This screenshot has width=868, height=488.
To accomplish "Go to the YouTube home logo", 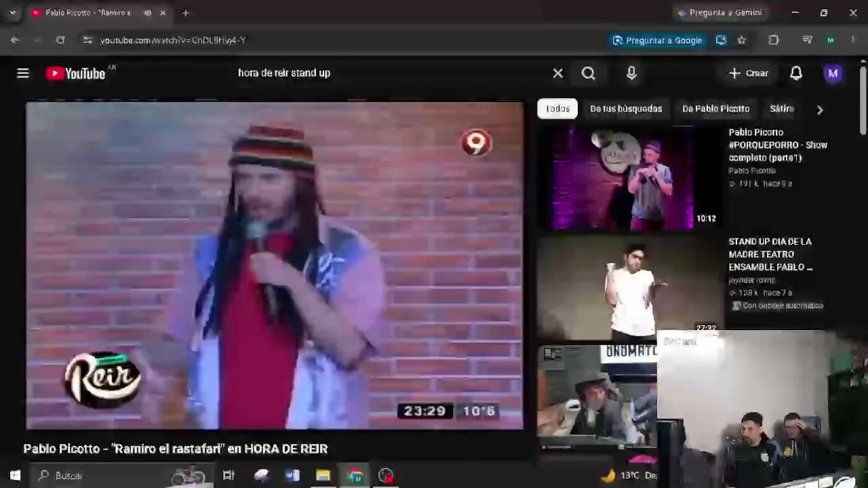I will tap(76, 73).
